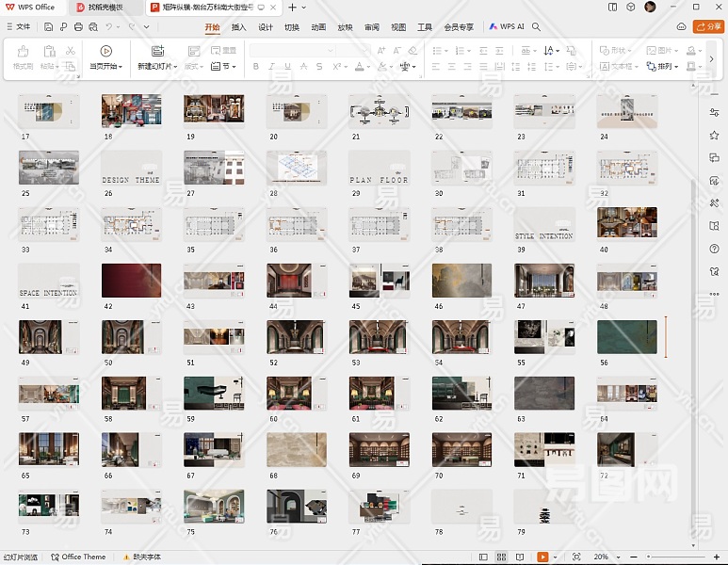Open the star favorites sidebar icon

pyautogui.click(x=715, y=136)
